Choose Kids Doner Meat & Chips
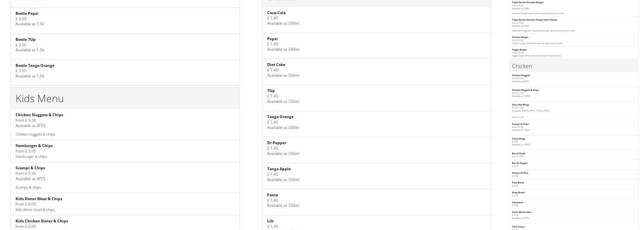644x230 pixels. 39,199
